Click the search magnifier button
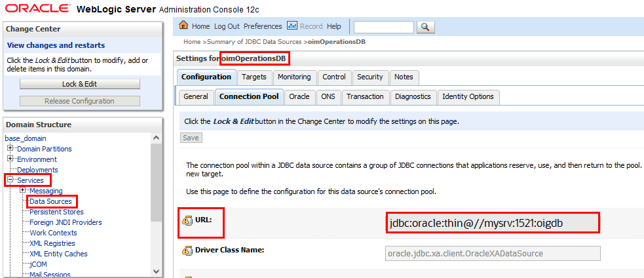The height and width of the screenshot is (278, 644). pos(425,27)
